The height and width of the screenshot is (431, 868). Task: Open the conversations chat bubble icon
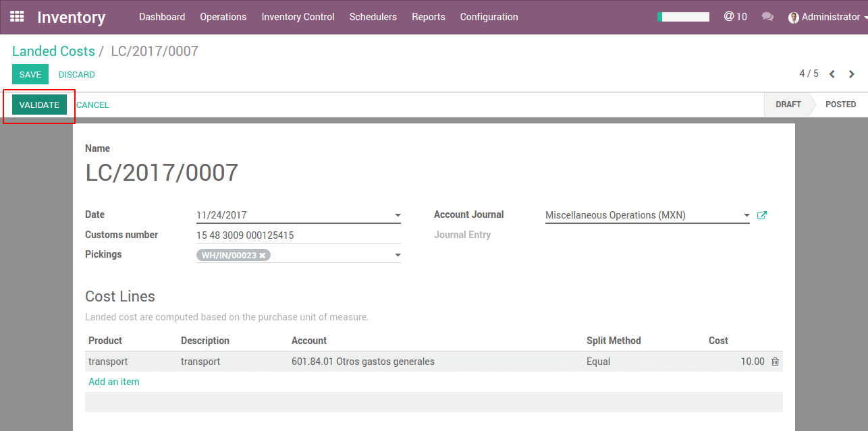[767, 17]
